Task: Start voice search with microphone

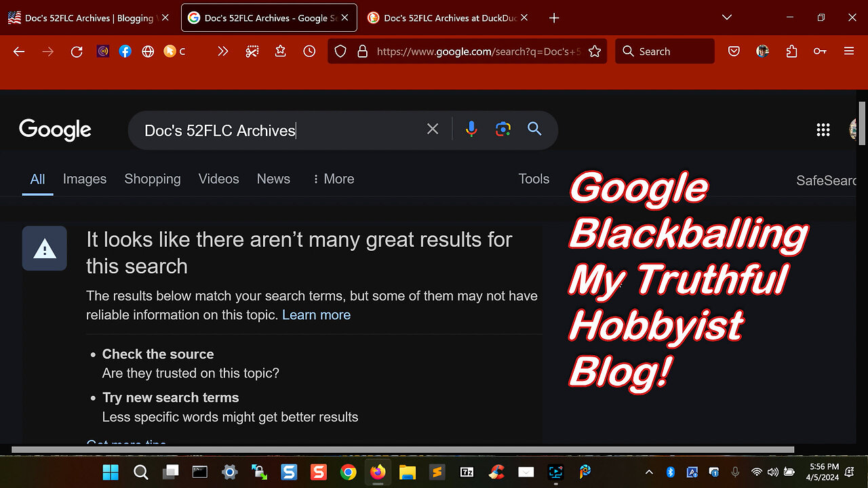Action: click(471, 129)
